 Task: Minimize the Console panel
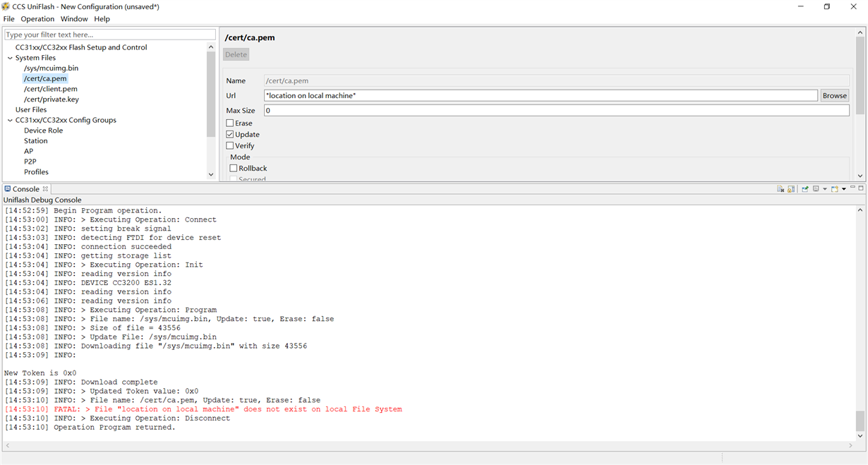point(852,188)
